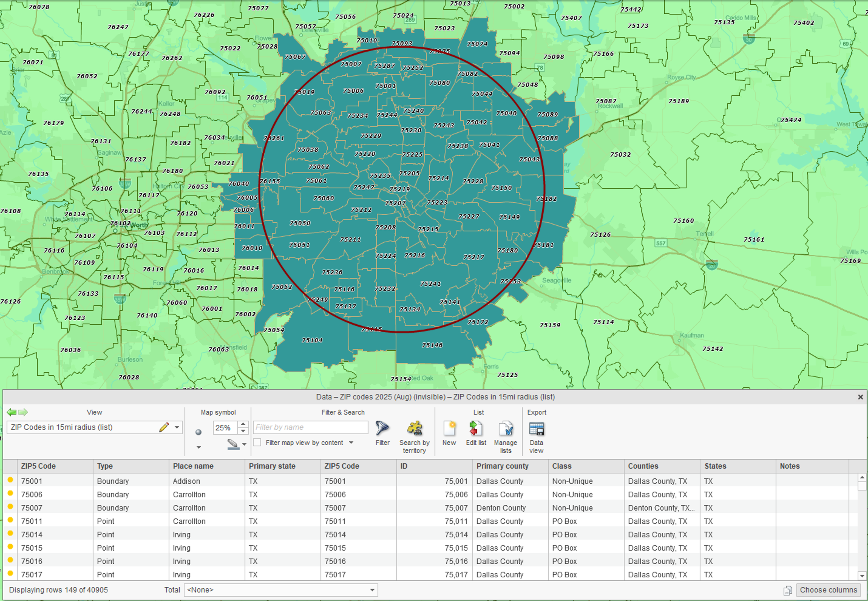
Task: Click the pencil edit icon in View box
Action: 164,427
